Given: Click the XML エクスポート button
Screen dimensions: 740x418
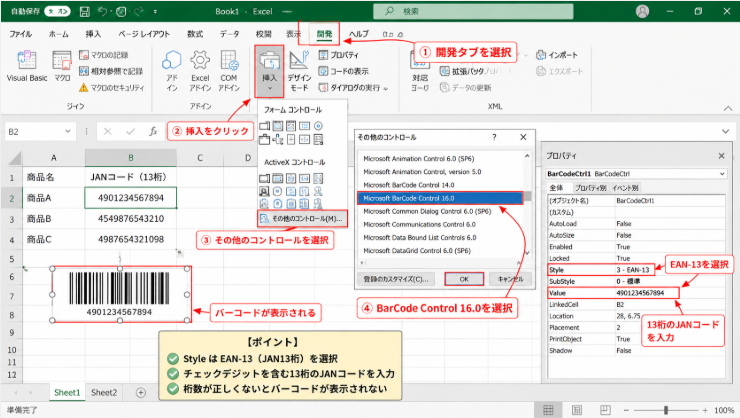Looking at the screenshot, I should tap(560, 71).
